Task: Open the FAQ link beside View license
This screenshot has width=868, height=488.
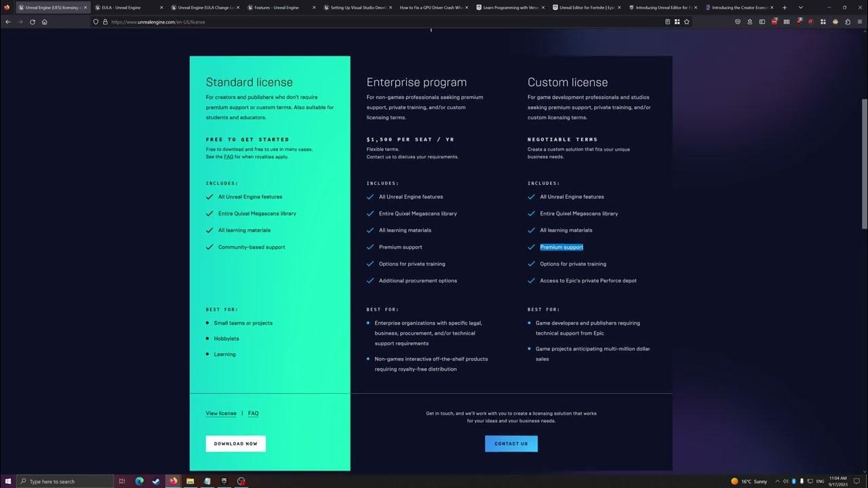Action: pyautogui.click(x=253, y=413)
